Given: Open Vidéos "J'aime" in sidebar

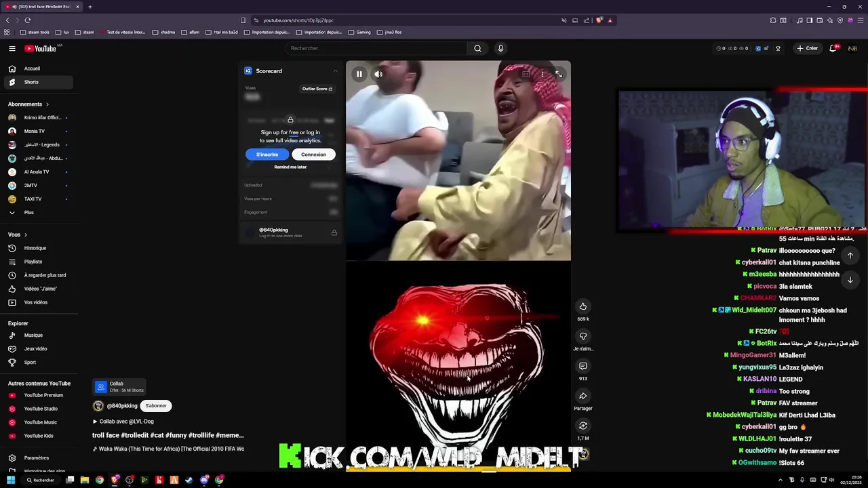Looking at the screenshot, I should pyautogui.click(x=37, y=289).
